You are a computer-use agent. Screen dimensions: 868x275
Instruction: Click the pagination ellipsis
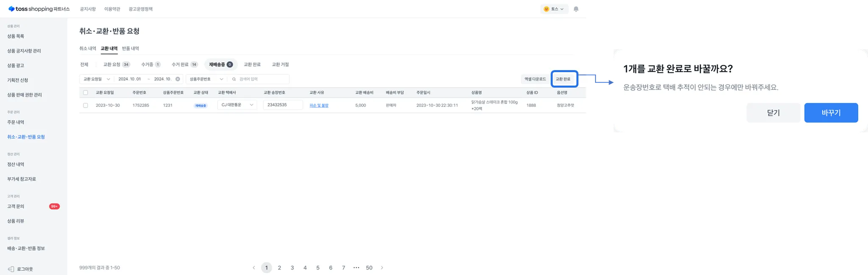click(x=356, y=268)
